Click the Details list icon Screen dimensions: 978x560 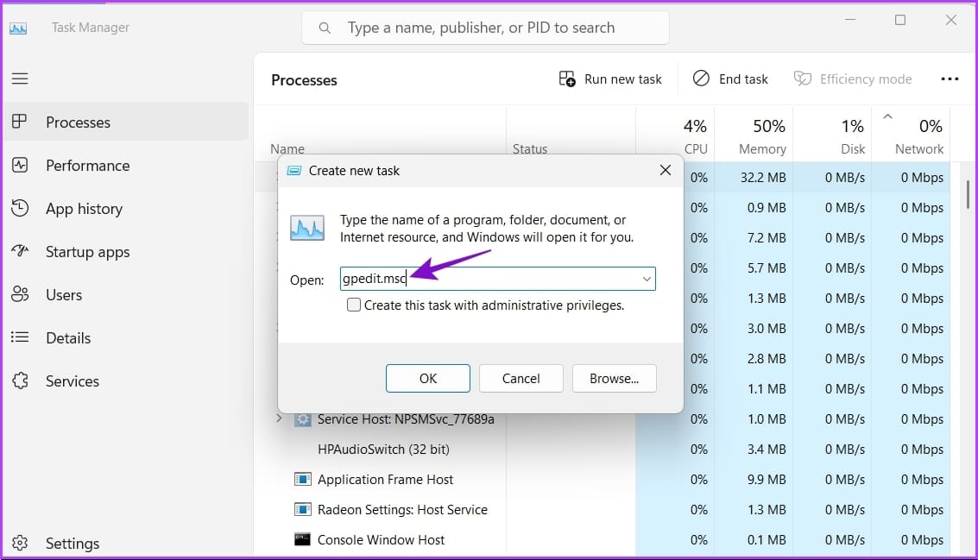point(20,337)
